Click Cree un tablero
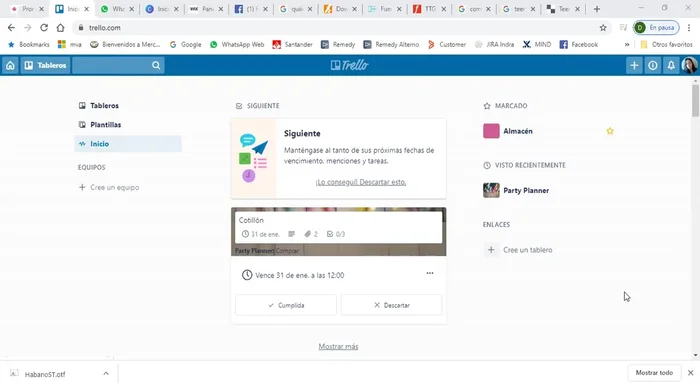This screenshot has width=700, height=386. 528,250
